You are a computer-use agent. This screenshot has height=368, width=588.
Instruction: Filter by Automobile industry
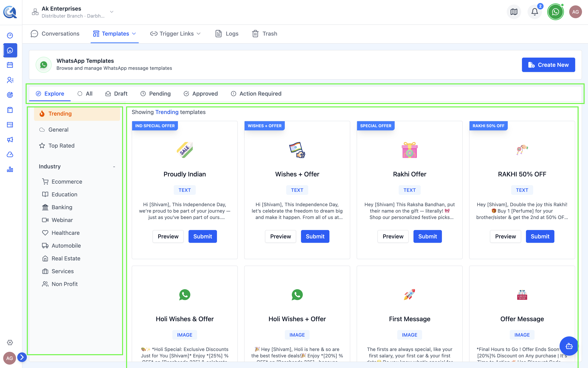tap(61, 246)
